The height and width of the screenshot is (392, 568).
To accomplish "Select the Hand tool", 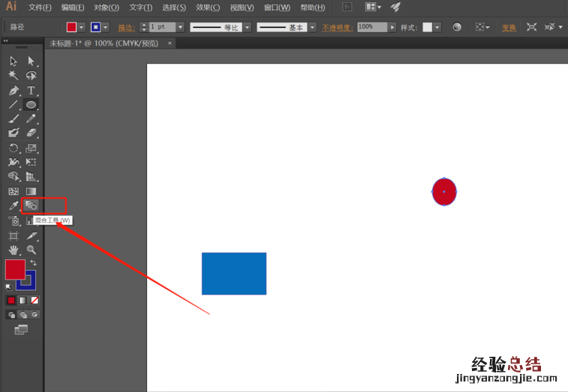I will [14, 250].
